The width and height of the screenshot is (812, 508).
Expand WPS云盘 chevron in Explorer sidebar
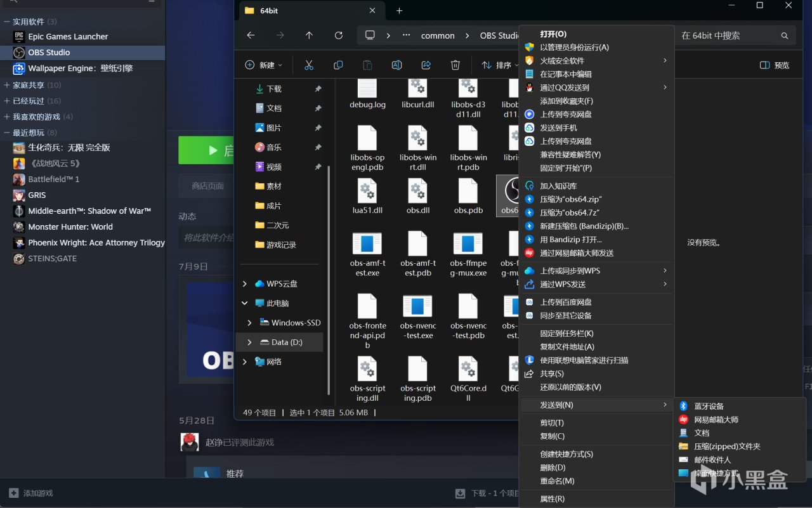click(x=245, y=283)
